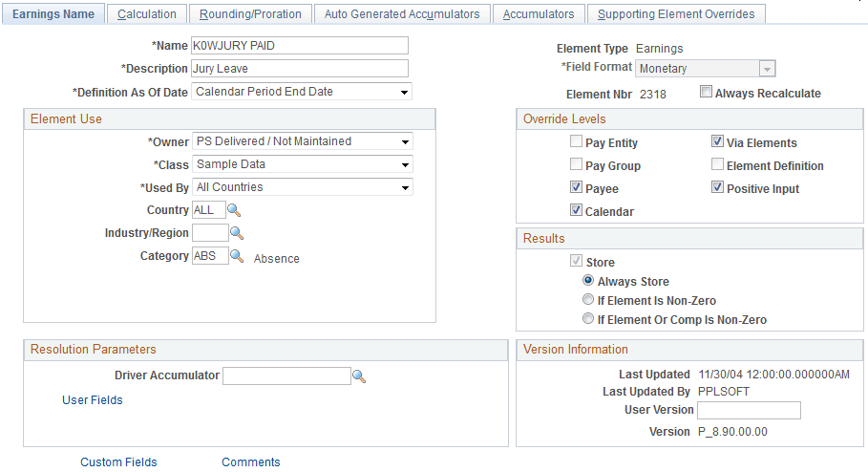Open the Category lookup magnifier
Screen dimensions: 868x472
point(238,256)
